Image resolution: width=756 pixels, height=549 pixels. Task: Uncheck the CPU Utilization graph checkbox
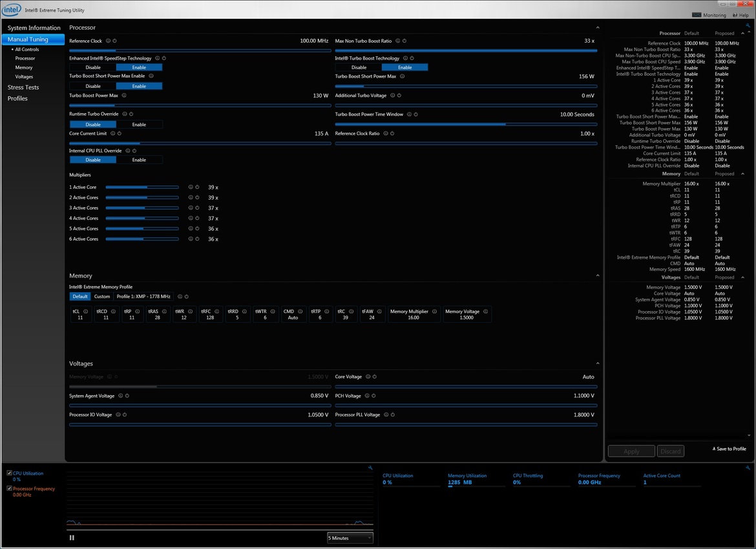tap(9, 473)
